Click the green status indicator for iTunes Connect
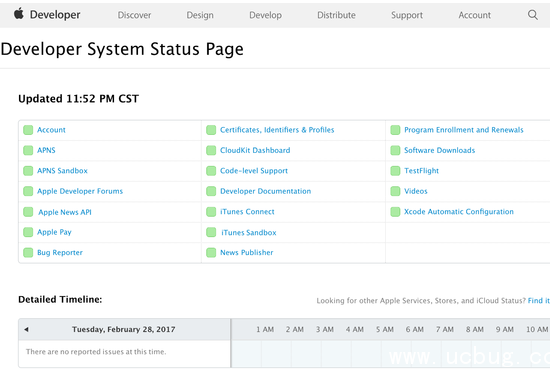The height and width of the screenshot is (372, 559). coord(211,212)
